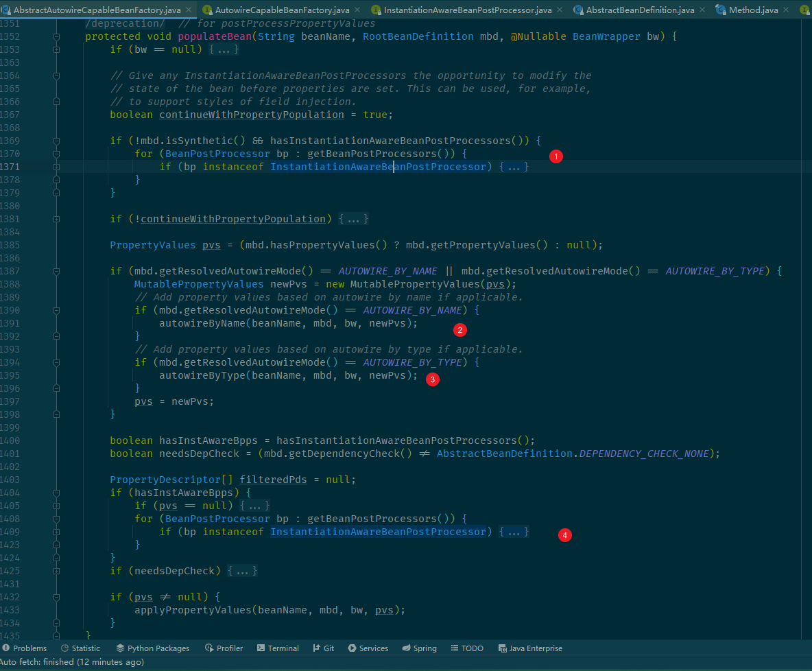Expand folded block at line 1381 gutter
Image resolution: width=812 pixels, height=671 pixels.
tap(56, 219)
